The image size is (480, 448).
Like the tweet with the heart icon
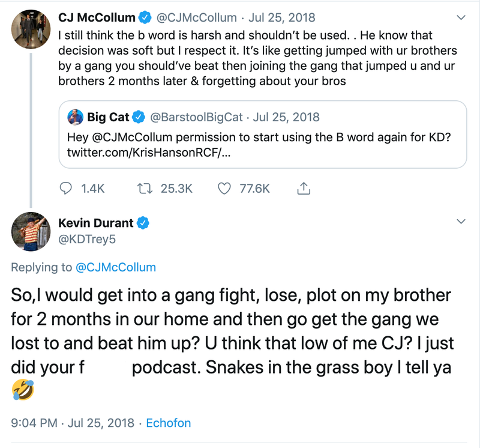click(224, 189)
